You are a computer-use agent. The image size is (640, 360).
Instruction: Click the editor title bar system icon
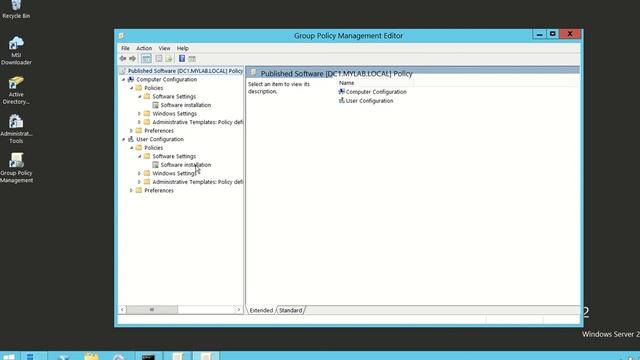(121, 36)
